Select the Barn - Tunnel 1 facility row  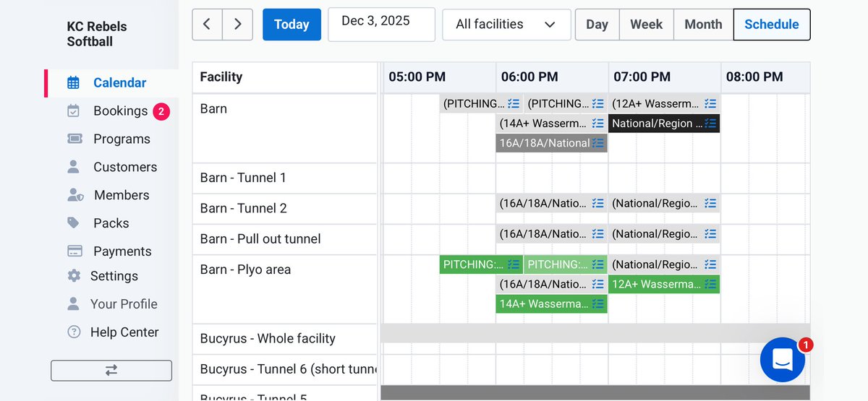click(285, 178)
